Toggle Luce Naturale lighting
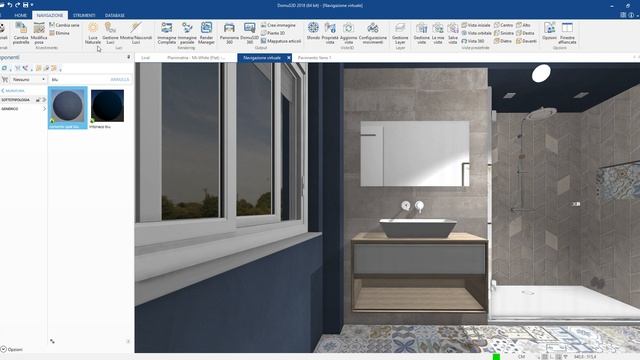Viewport: 640px width, 360px height. click(x=93, y=33)
